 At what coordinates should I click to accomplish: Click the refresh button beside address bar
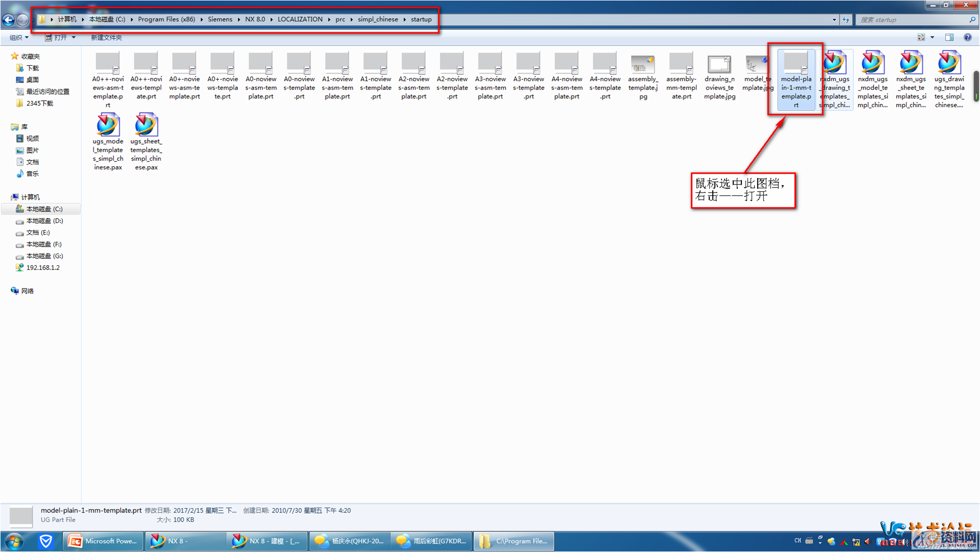846,20
